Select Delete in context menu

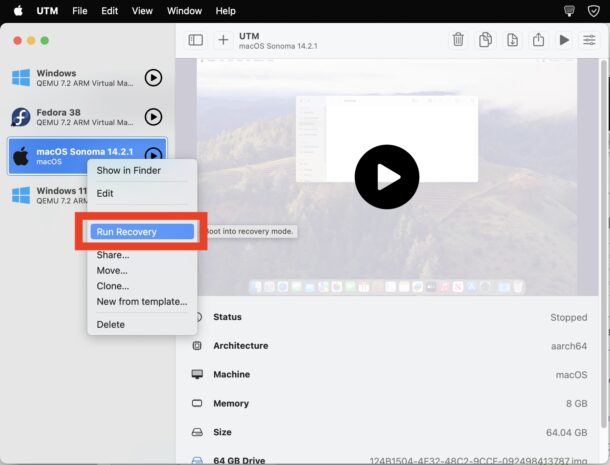(111, 324)
